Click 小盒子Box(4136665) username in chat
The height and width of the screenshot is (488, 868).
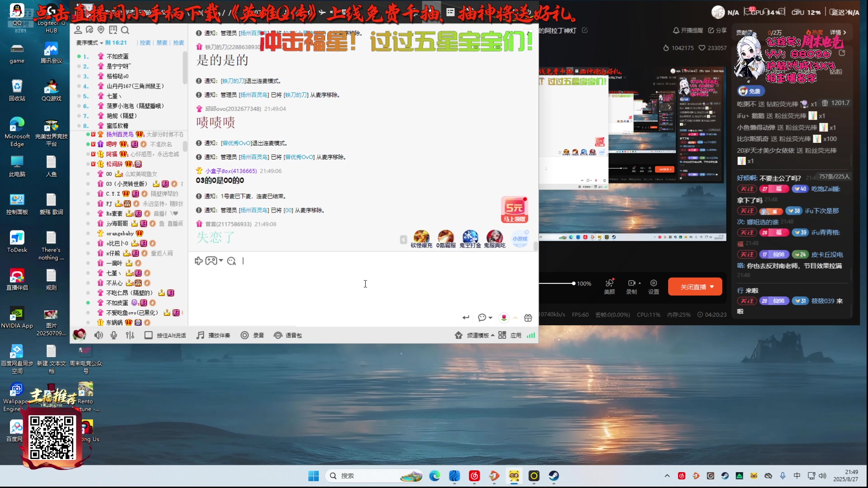231,171
